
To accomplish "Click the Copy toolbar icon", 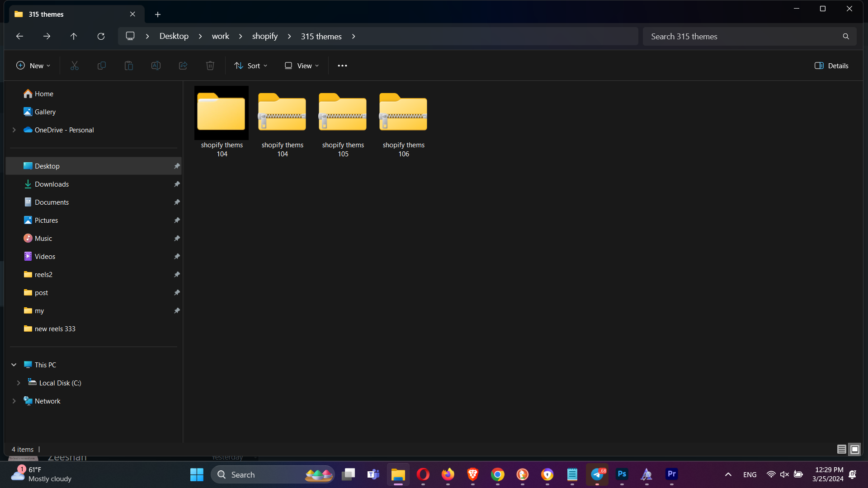I will tap(102, 66).
